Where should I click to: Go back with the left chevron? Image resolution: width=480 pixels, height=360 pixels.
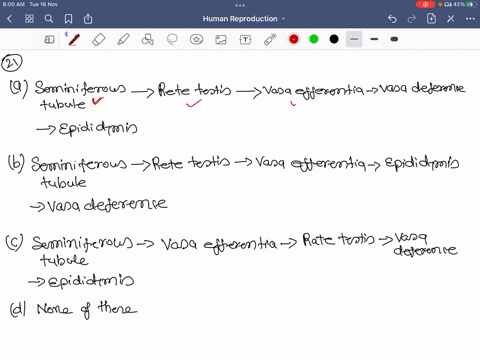(10, 19)
